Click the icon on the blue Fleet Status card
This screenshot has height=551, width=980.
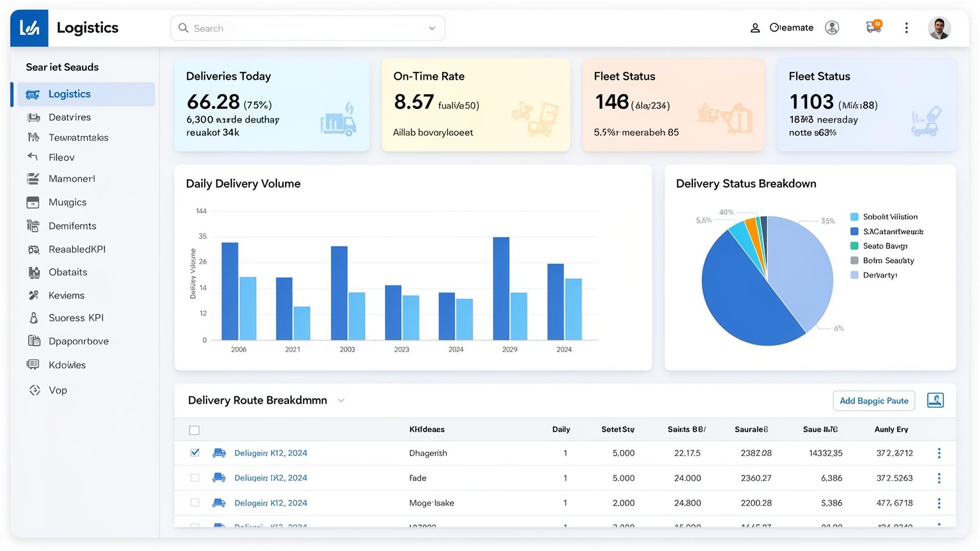point(926,121)
